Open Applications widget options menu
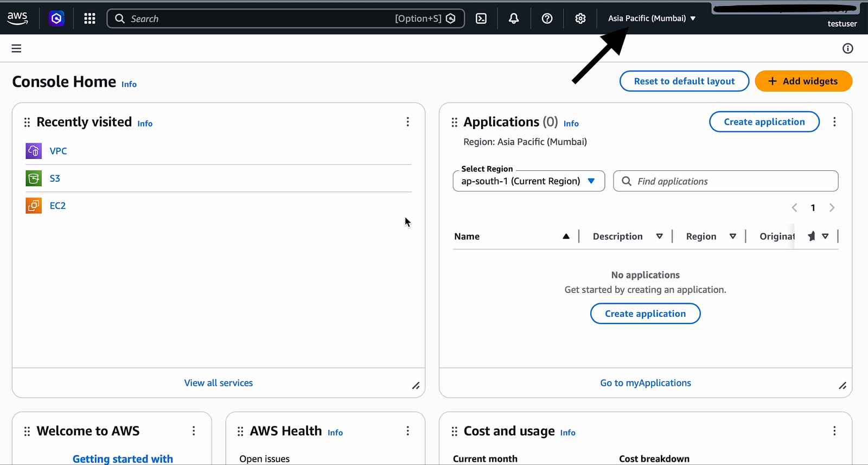This screenshot has height=465, width=868. click(835, 122)
